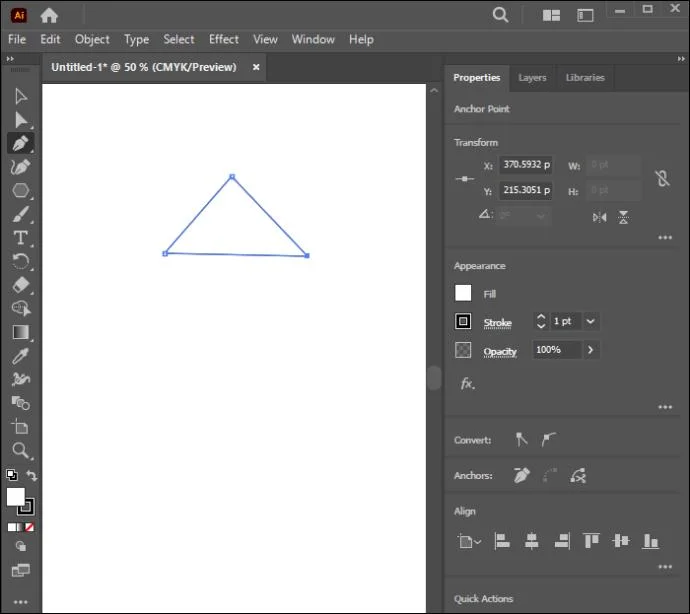
Task: Open more Appearance options
Action: [x=664, y=407]
